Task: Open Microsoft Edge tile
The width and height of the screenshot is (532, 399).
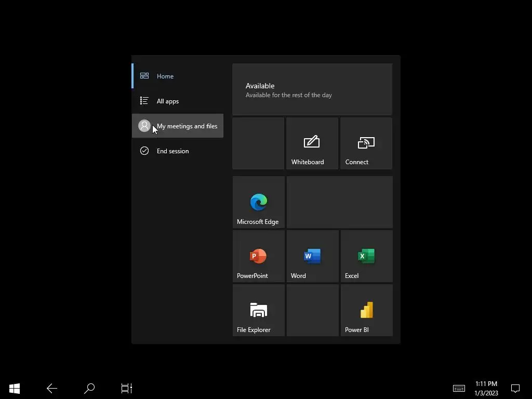Action: point(259,202)
